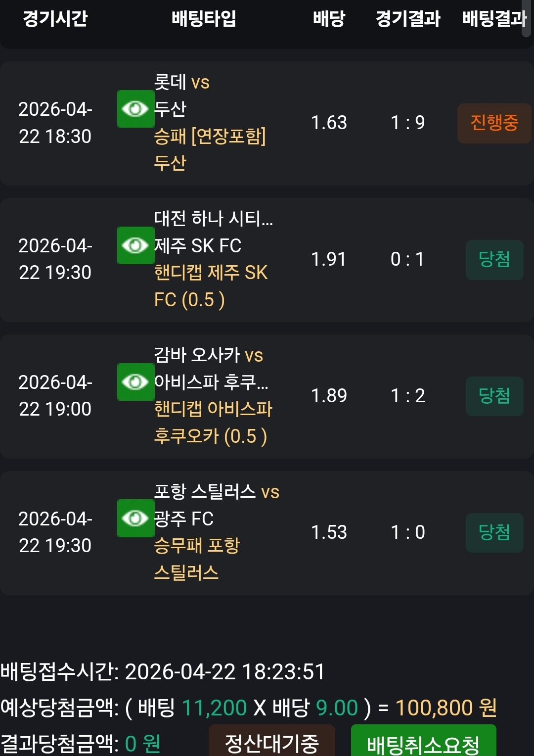Click the 핸디캡 제주 SK FC (0.5) text

[x=211, y=286]
